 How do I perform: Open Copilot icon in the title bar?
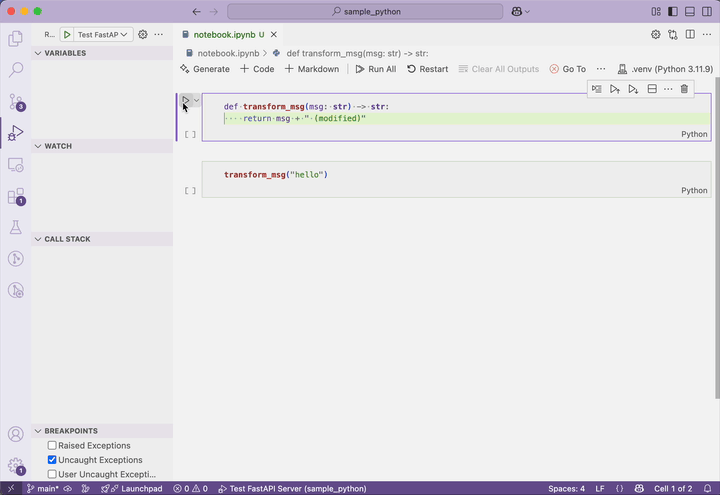(517, 11)
